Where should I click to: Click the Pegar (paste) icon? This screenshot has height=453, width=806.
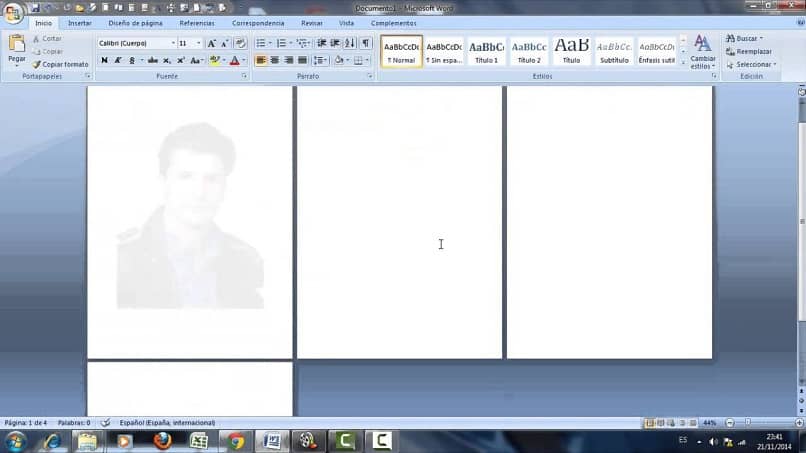[16, 44]
